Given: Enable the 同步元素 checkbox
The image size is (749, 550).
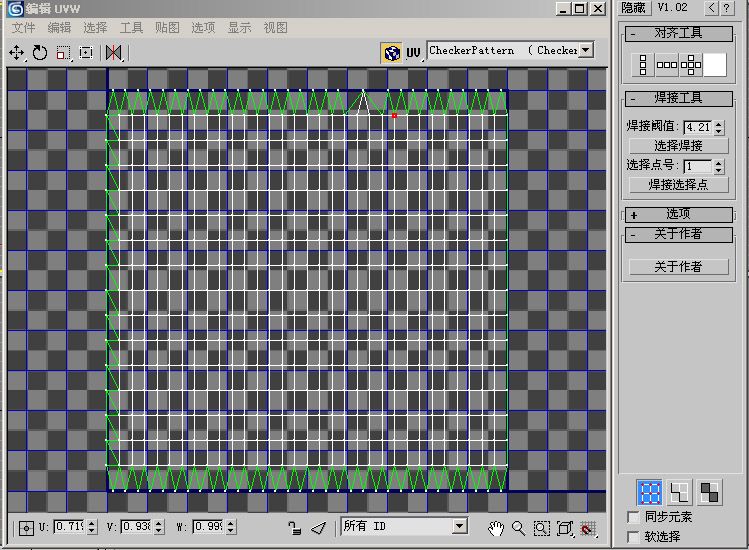Looking at the screenshot, I should click(633, 517).
